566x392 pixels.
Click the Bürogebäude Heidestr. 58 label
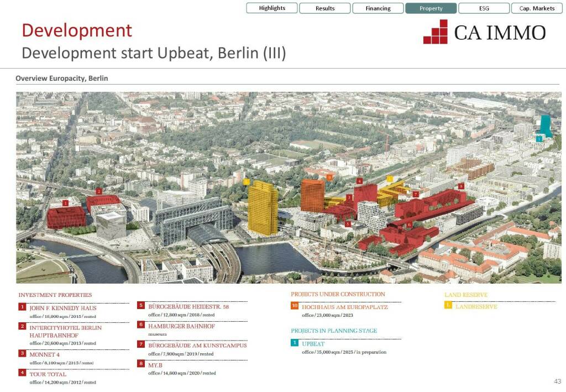coord(188,306)
